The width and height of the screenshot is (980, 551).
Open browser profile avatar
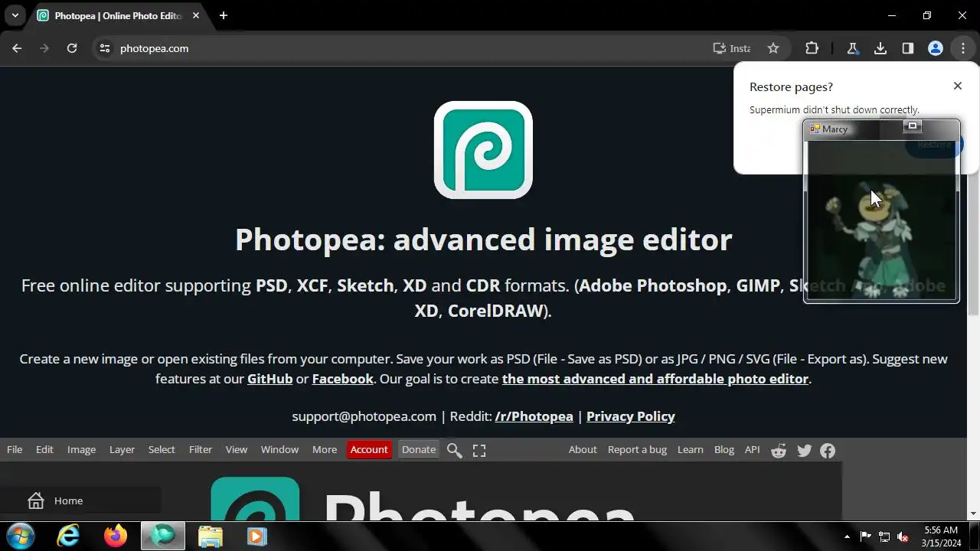(936, 48)
